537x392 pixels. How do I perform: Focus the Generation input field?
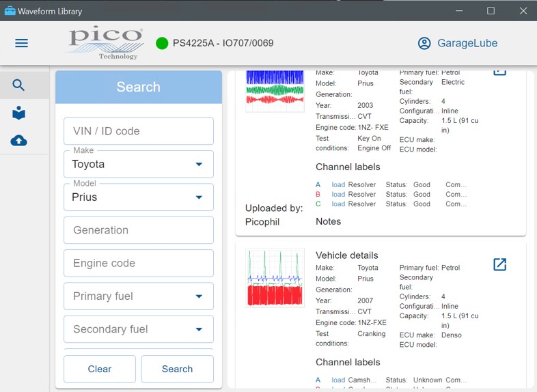point(139,230)
